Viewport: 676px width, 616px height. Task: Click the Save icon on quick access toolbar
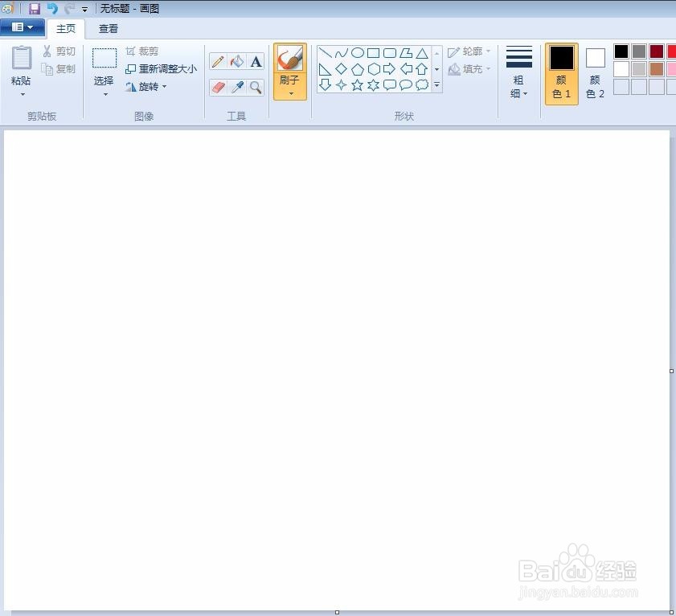(34, 8)
